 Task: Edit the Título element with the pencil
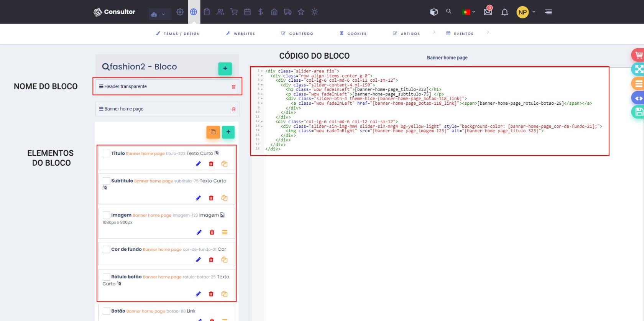click(198, 164)
